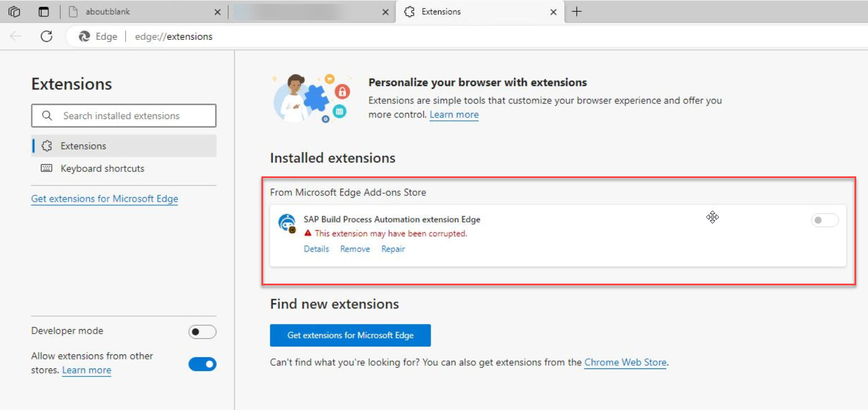868x410 pixels.
Task: Open the Chrome Web Store link
Action: [x=625, y=362]
